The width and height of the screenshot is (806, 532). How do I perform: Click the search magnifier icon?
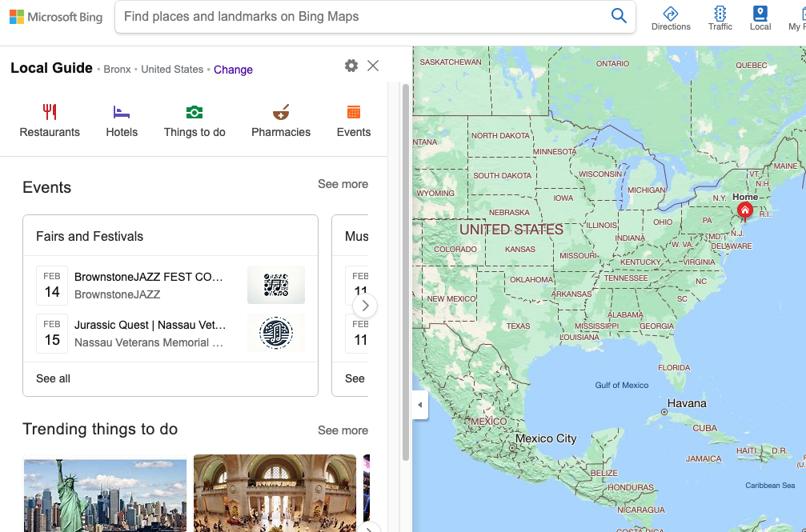point(619,16)
